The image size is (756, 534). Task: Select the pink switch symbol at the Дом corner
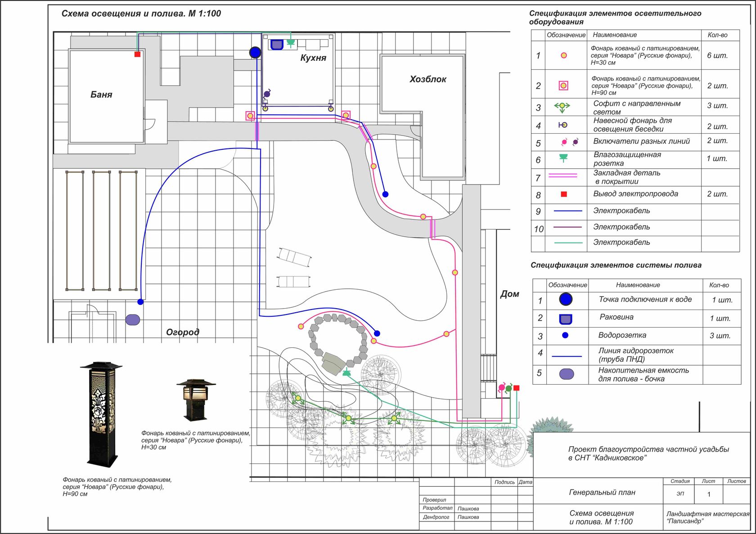click(x=502, y=387)
